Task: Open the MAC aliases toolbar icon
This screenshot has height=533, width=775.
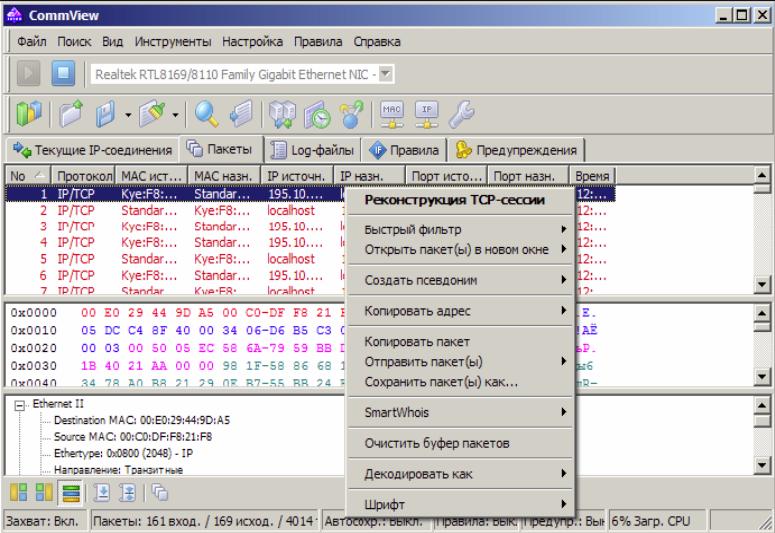Action: point(392,114)
